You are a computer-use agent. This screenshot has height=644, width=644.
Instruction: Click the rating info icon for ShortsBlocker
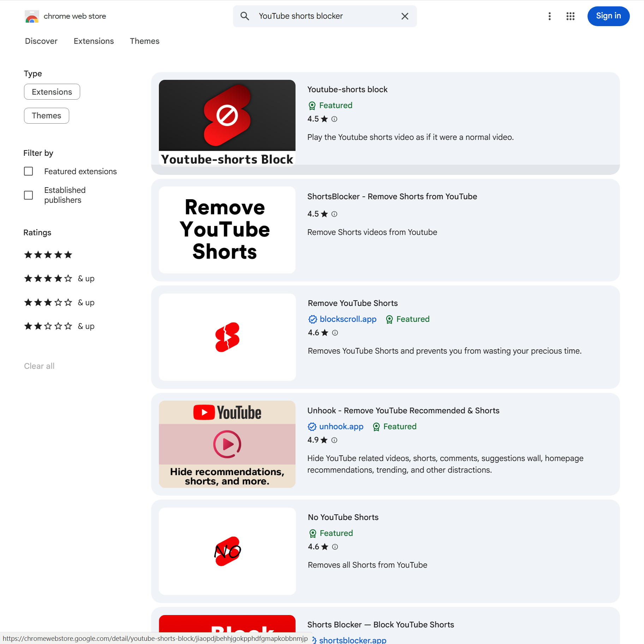click(x=334, y=214)
